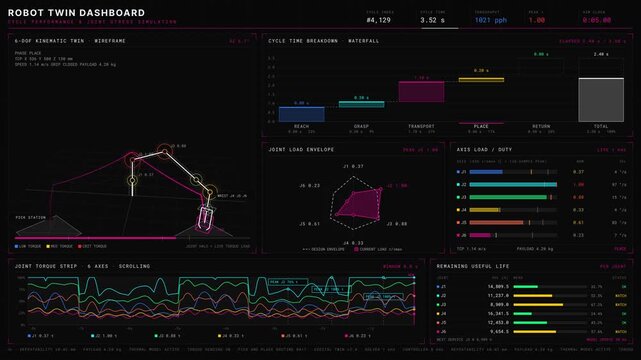Select the cycle time 3.52 s readout

click(433, 20)
